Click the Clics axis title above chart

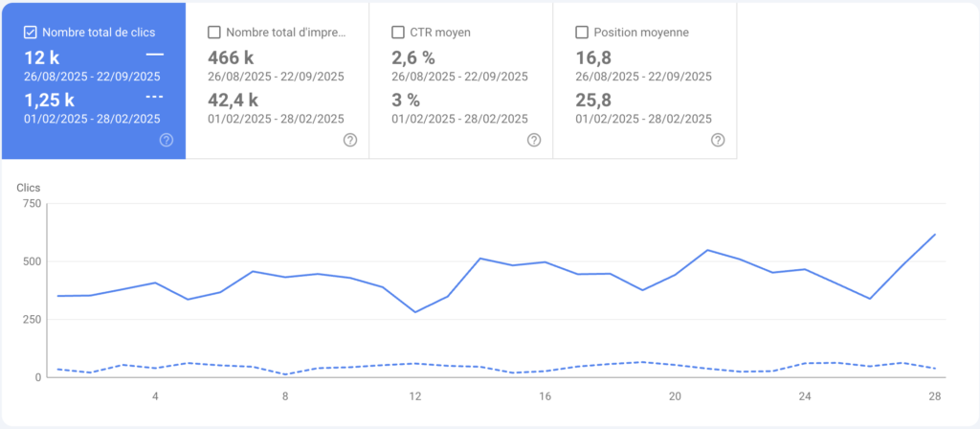coord(29,188)
